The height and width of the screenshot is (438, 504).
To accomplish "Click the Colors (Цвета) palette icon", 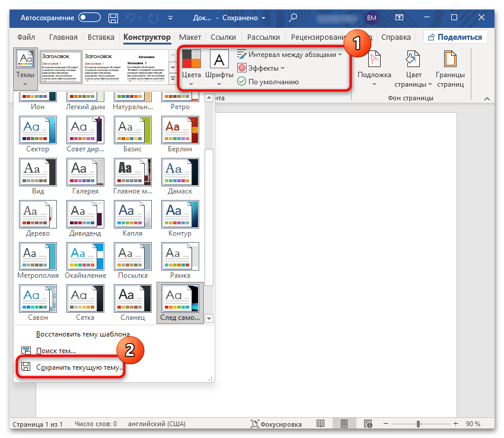I will [191, 59].
